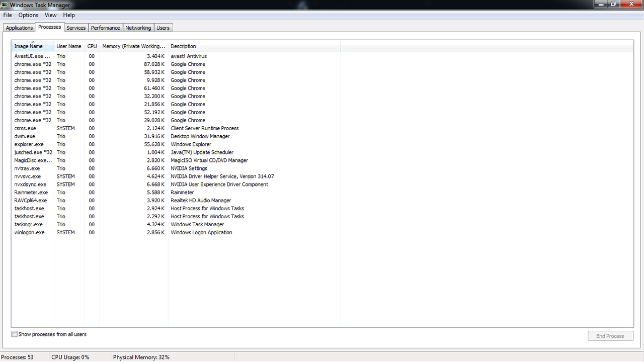
Task: Switch to the Services tab
Action: (76, 28)
